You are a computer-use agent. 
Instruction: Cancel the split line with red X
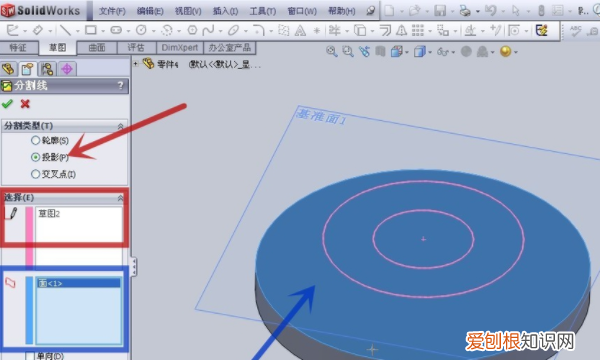coord(25,104)
